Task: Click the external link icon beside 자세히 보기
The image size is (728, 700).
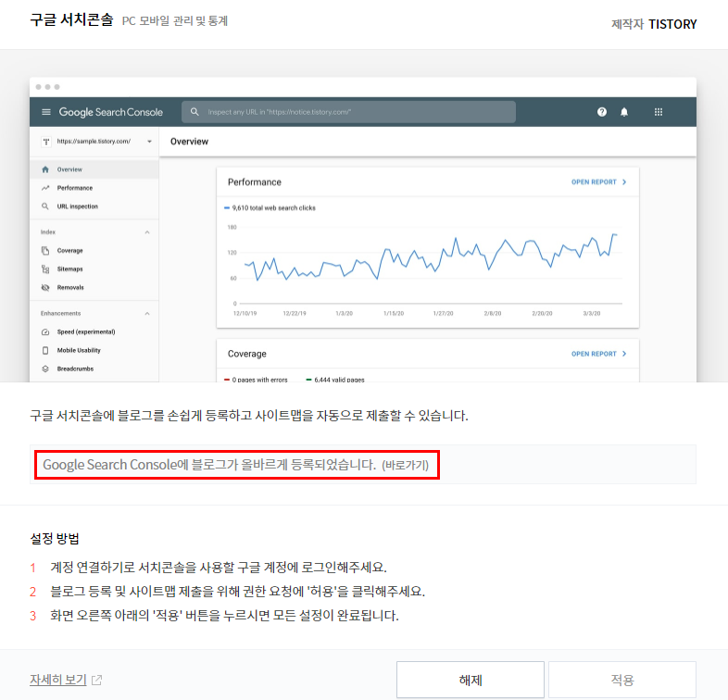Action: click(96, 680)
